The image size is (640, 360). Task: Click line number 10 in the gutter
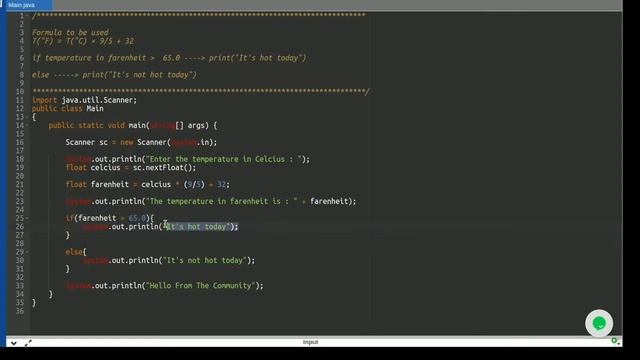[20, 92]
